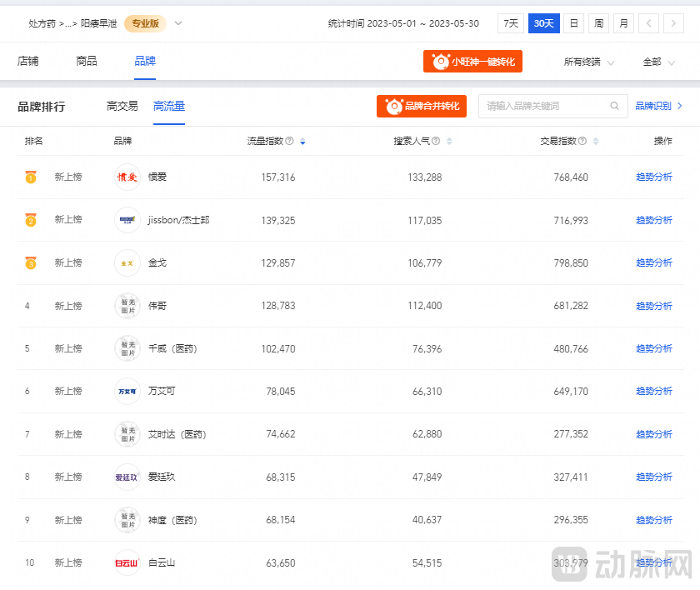
Task: Go to next period arrow
Action: point(673,23)
